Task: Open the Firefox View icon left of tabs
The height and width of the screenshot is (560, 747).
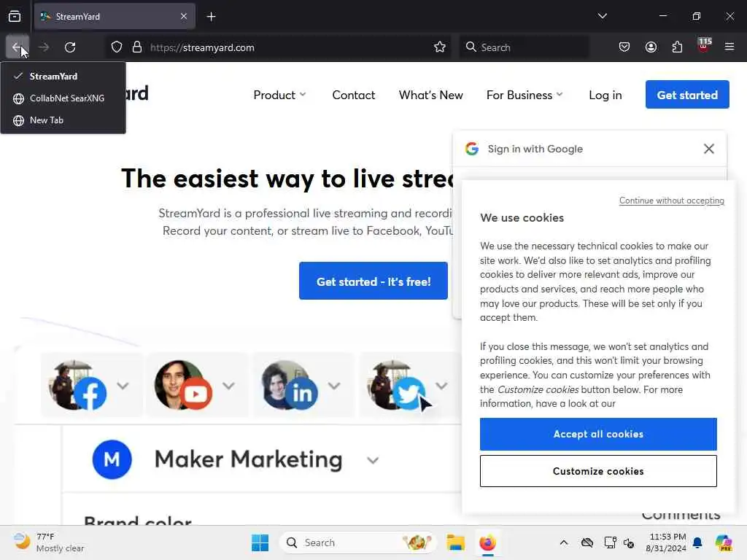Action: [x=15, y=17]
